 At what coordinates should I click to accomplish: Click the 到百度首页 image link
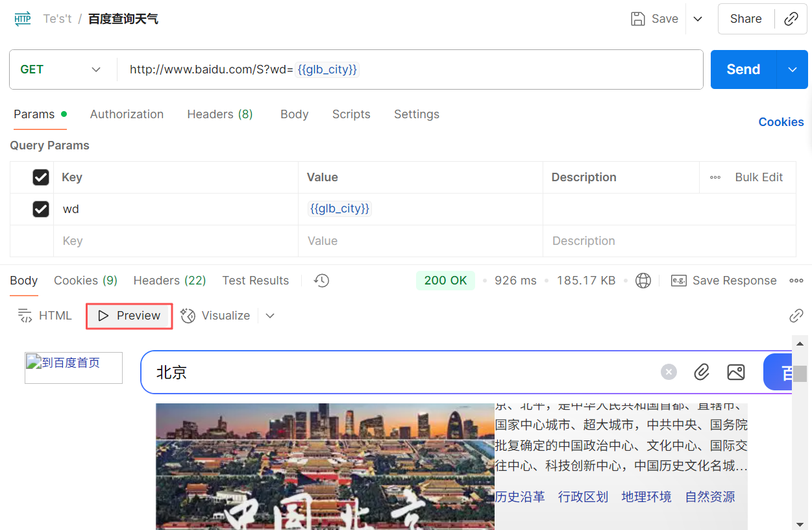(x=73, y=368)
